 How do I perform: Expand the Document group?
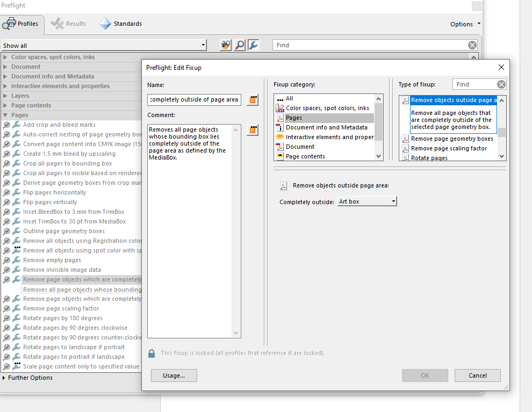5,67
